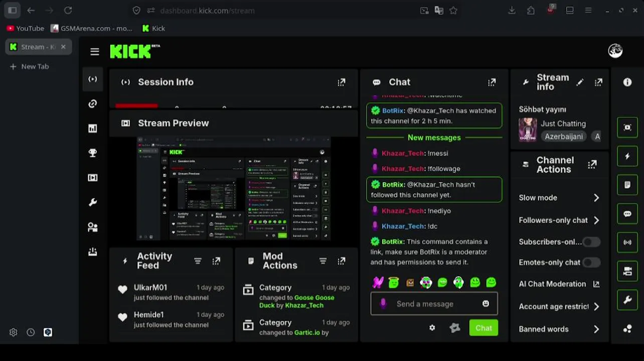The image size is (644, 361).
Task: Pop out the Chat panel
Action: [x=492, y=82]
